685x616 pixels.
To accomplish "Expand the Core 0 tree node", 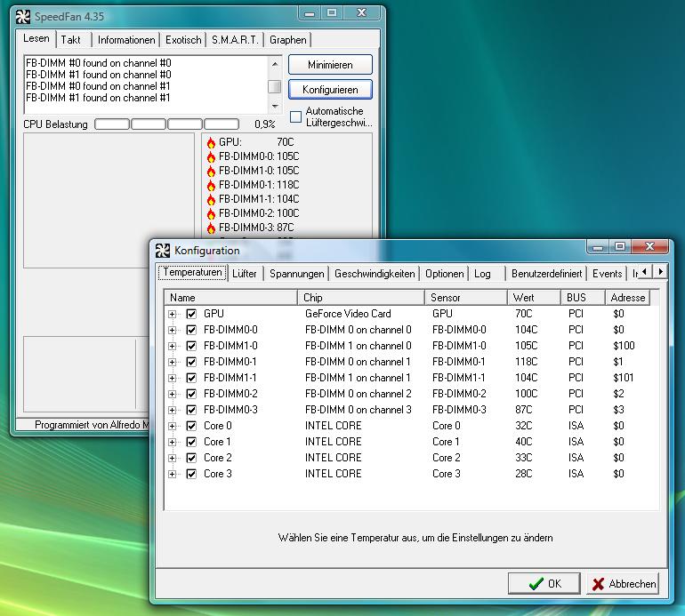I will point(172,426).
